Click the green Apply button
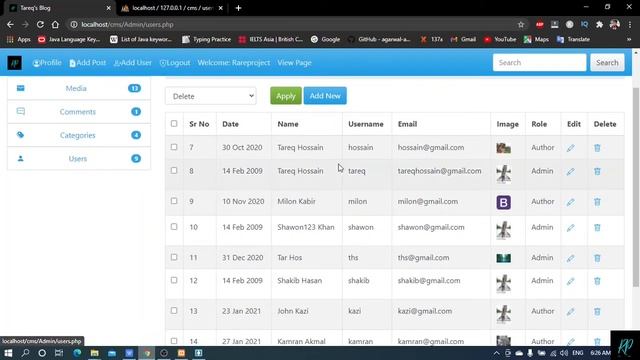The width and height of the screenshot is (640, 360). click(x=286, y=96)
